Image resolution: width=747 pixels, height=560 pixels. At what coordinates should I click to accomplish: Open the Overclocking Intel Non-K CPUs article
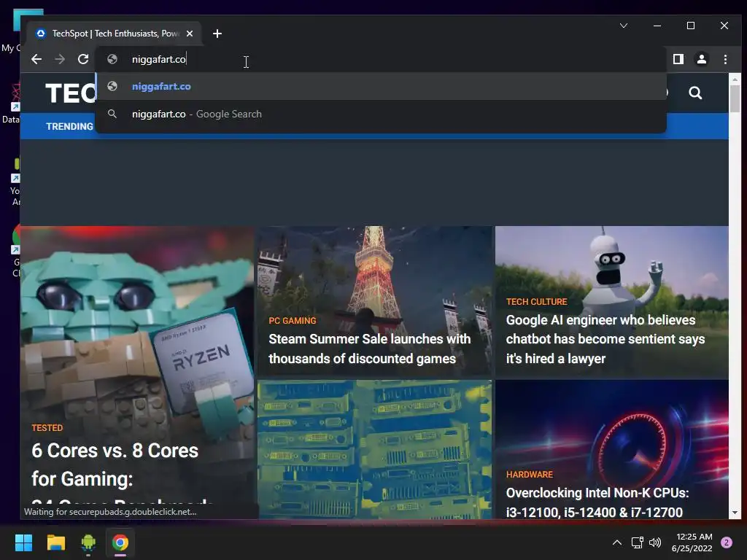[597, 502]
